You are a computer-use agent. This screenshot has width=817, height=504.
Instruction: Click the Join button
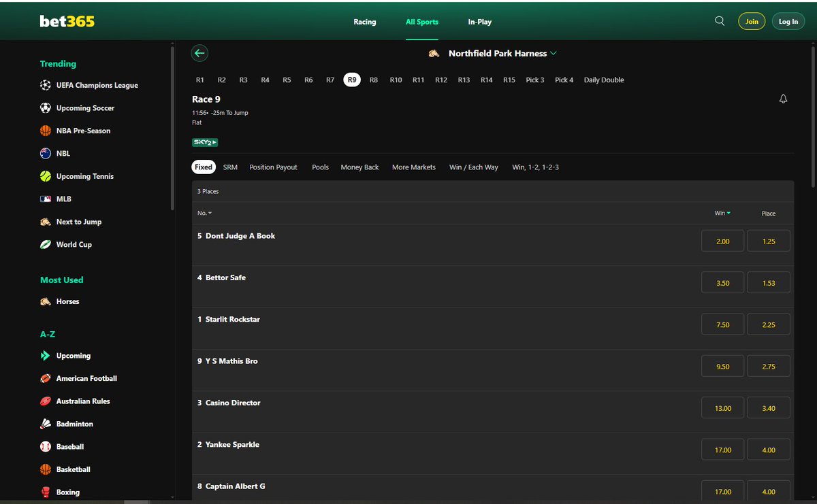[752, 22]
